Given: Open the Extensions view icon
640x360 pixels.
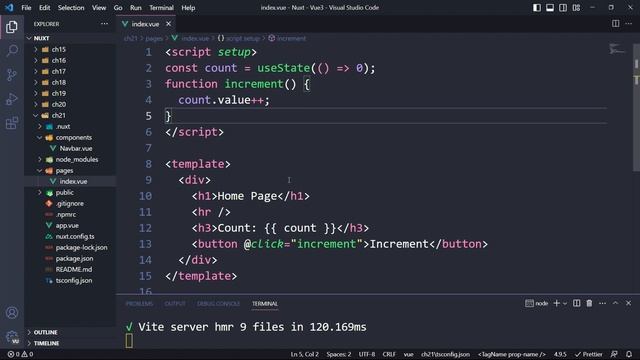Looking at the screenshot, I should [12, 123].
